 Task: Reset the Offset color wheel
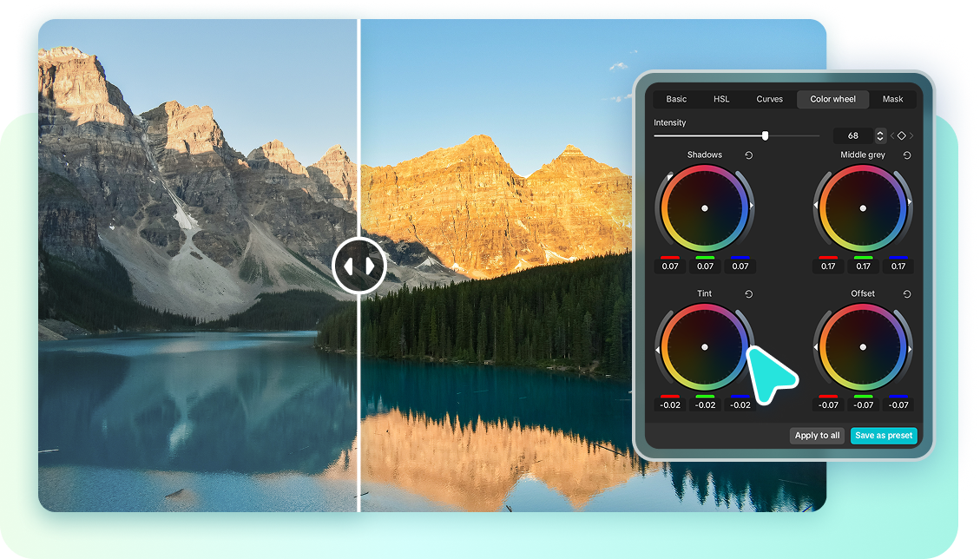(906, 293)
